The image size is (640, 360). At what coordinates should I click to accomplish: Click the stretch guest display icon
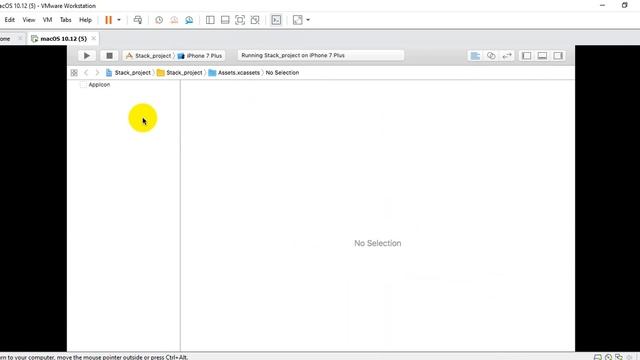[298, 20]
